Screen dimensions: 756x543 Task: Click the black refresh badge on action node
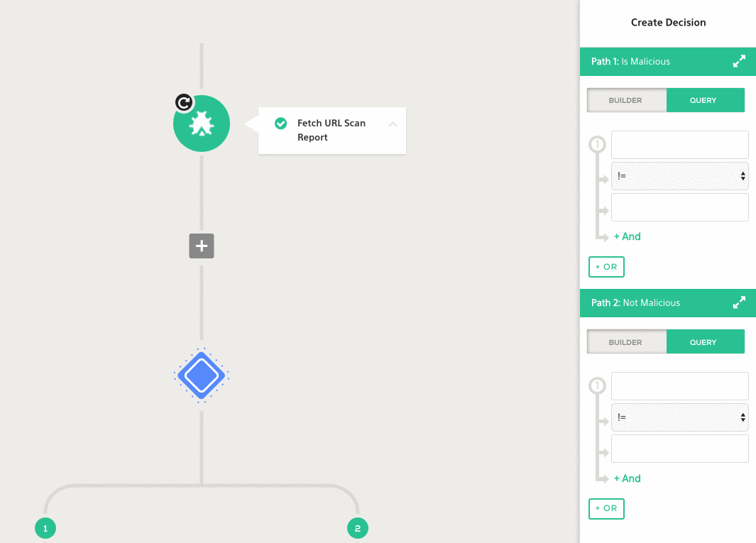pyautogui.click(x=184, y=102)
